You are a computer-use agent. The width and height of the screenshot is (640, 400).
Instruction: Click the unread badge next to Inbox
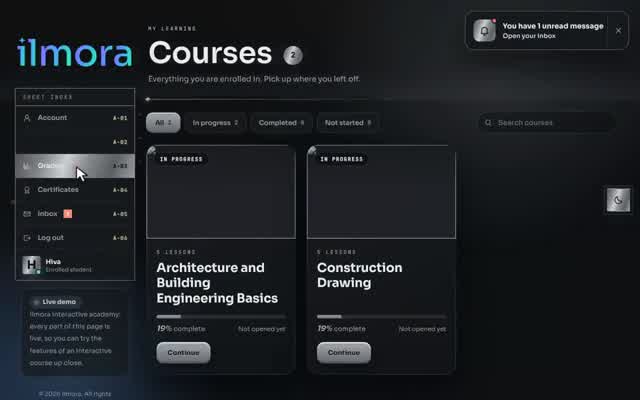68,213
